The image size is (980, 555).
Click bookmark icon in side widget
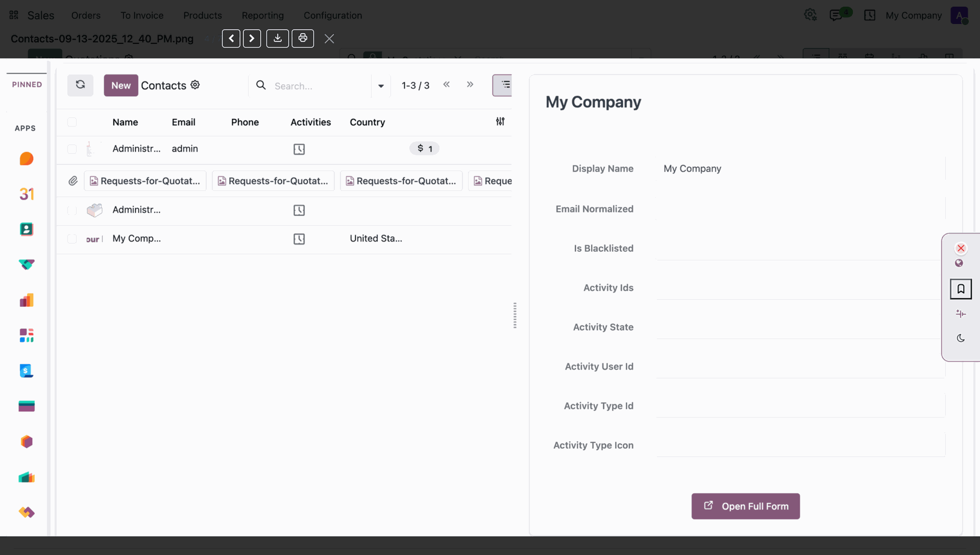pyautogui.click(x=961, y=289)
